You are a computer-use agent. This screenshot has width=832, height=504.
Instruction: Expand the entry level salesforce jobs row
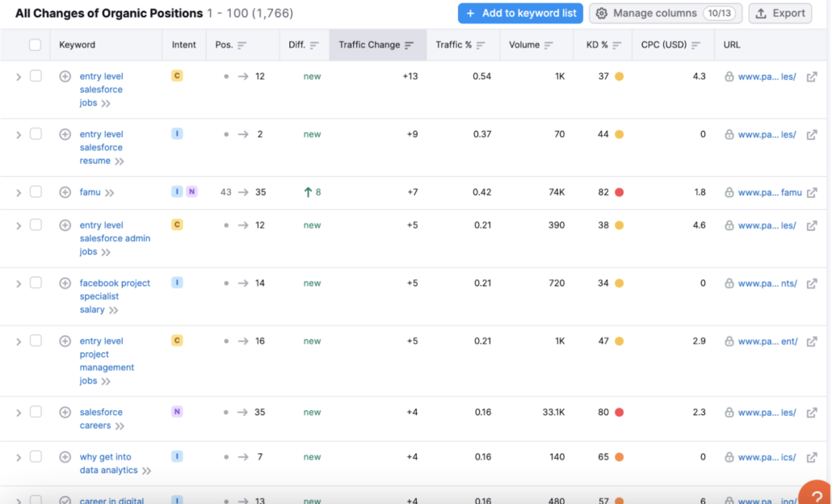(17, 76)
